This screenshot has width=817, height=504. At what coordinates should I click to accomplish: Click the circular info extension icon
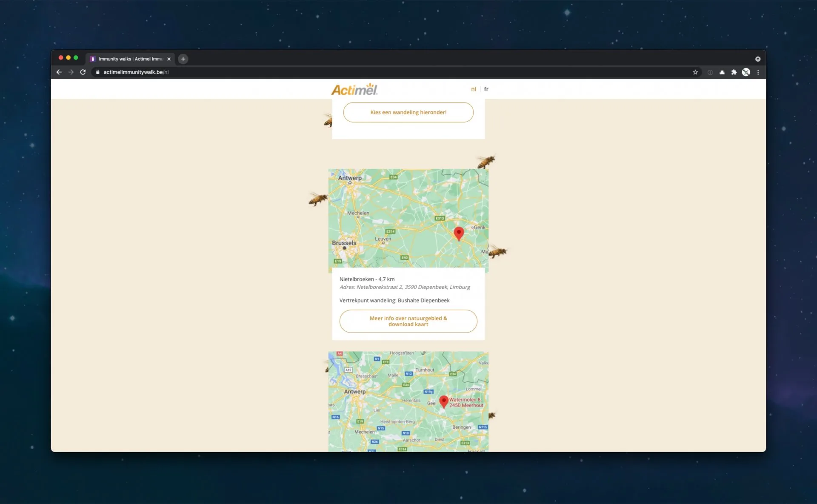point(710,72)
